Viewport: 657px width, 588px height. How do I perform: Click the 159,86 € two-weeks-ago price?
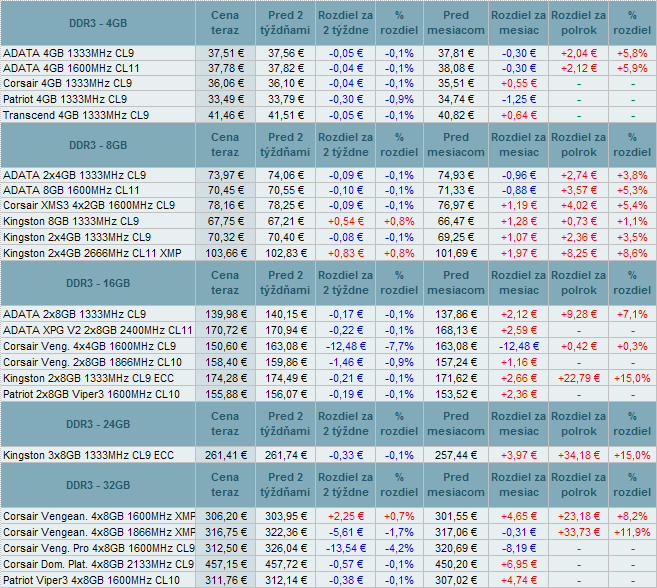(286, 362)
